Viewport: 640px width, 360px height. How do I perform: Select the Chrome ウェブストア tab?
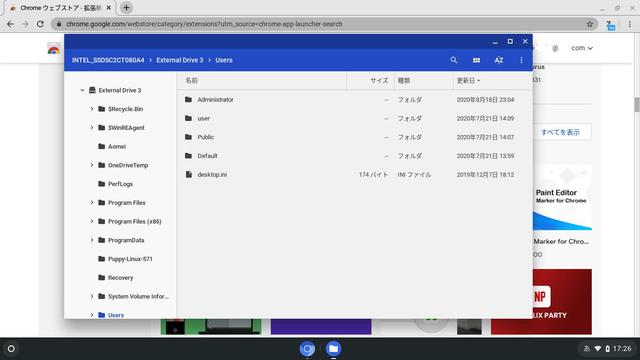60,8
